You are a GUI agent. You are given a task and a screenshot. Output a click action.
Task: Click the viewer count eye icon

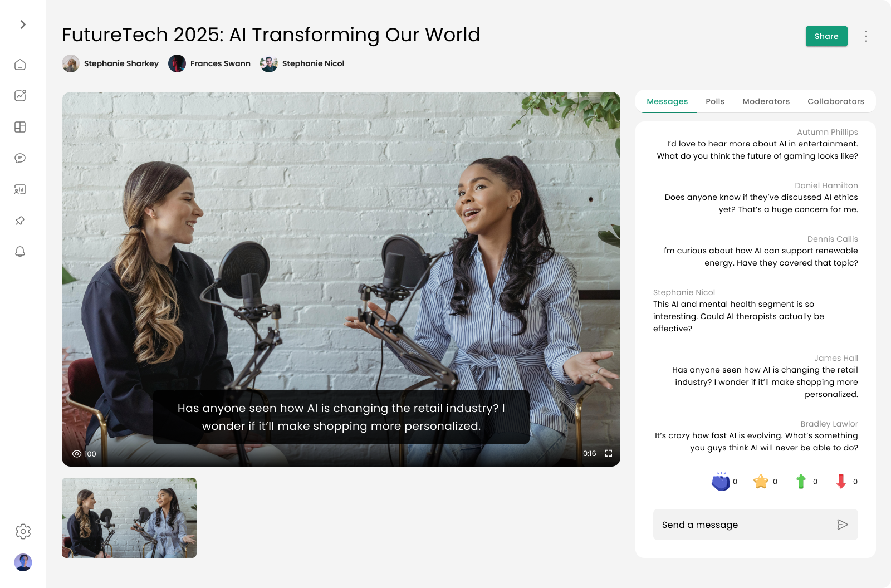pos(77,454)
